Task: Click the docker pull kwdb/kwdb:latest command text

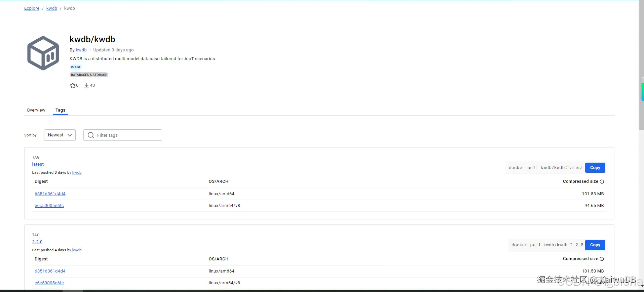Action: 546,168
